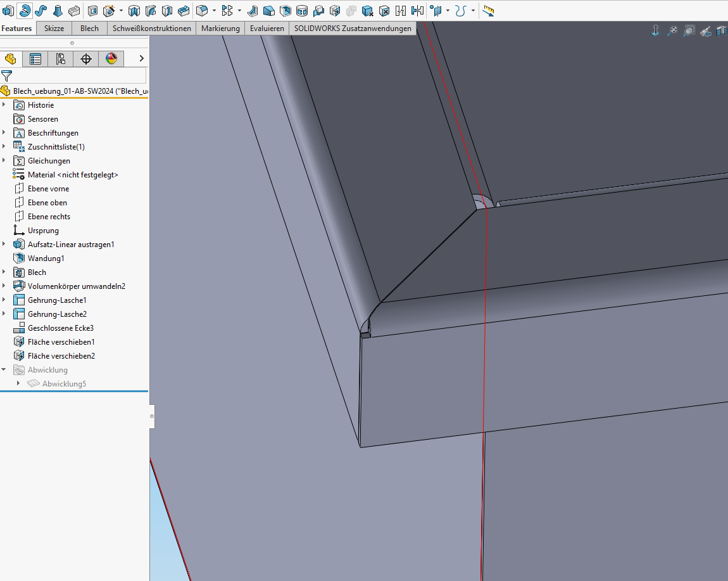Collapse the Abwicklung feature node
728x581 pixels.
pyautogui.click(x=4, y=370)
